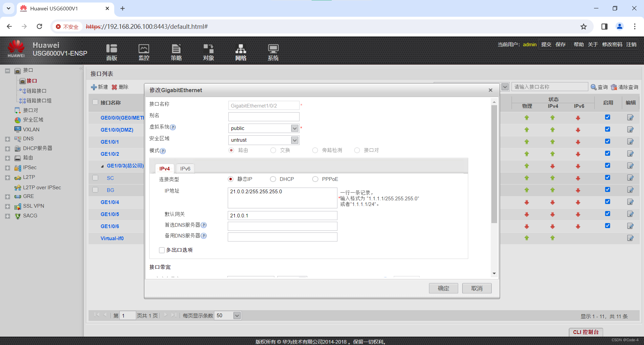Open the 虚拟系统 public dropdown
The width and height of the screenshot is (644, 345).
294,128
